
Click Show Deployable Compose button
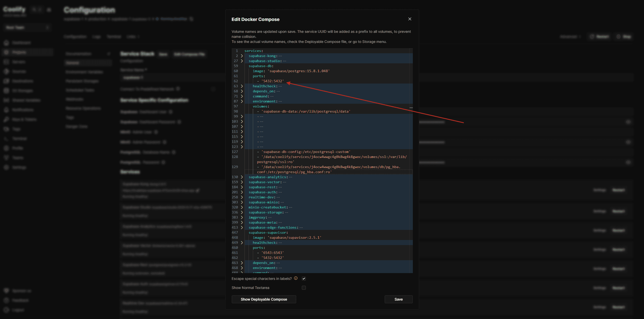point(264,299)
